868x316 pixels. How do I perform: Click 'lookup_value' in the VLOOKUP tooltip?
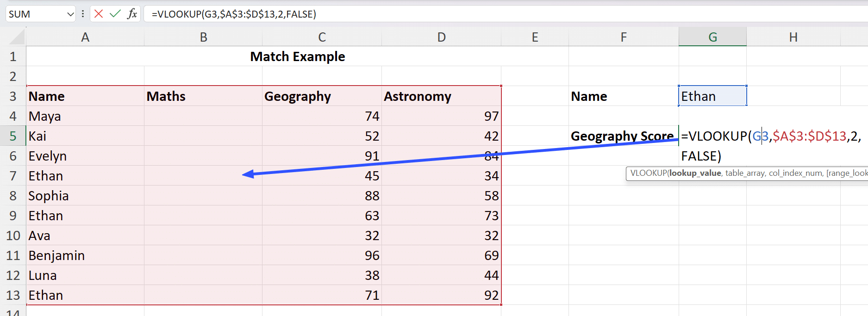coord(695,173)
